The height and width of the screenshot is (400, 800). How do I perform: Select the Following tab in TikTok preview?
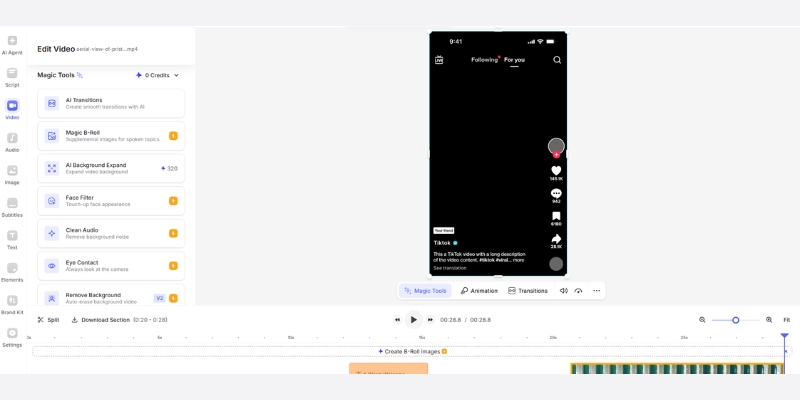point(484,60)
